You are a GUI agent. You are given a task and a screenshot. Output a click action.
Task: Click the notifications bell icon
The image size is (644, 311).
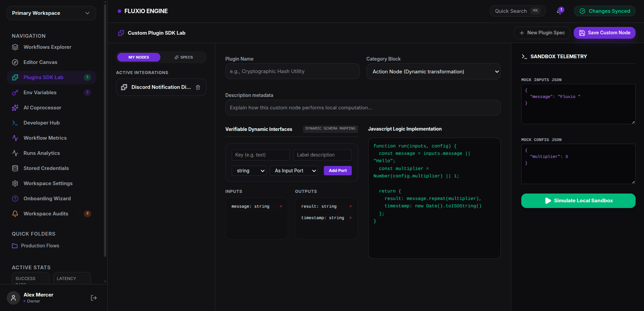pyautogui.click(x=559, y=11)
